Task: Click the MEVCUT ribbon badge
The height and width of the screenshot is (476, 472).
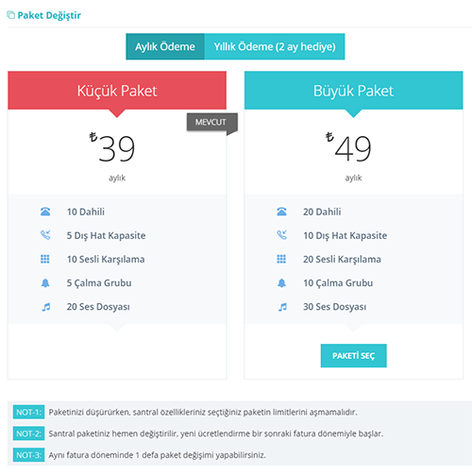Action: click(211, 122)
